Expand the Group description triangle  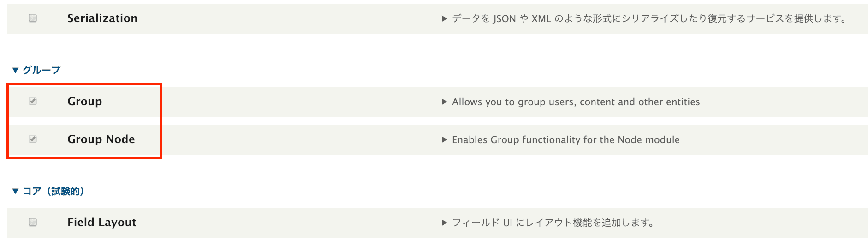[444, 102]
